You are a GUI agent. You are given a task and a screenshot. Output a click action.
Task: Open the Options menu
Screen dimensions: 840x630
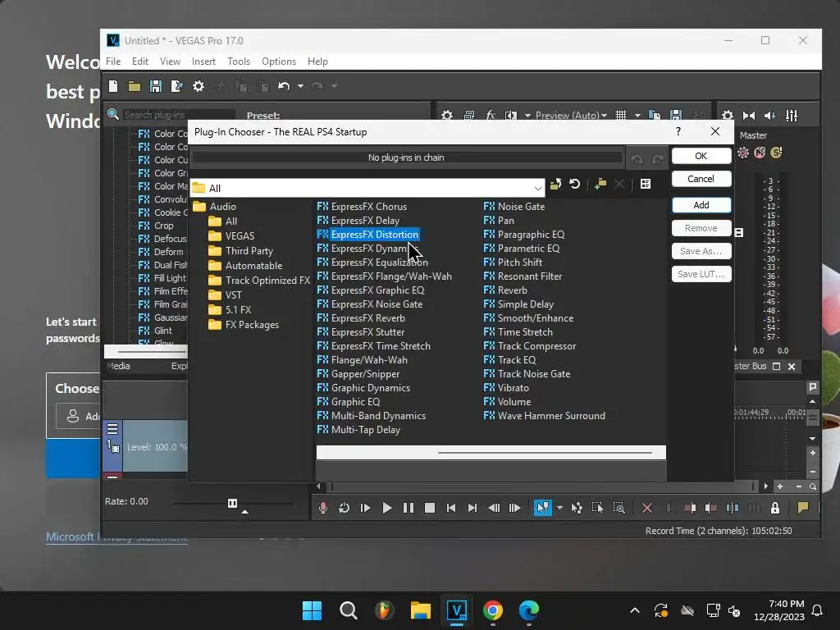[x=279, y=62]
